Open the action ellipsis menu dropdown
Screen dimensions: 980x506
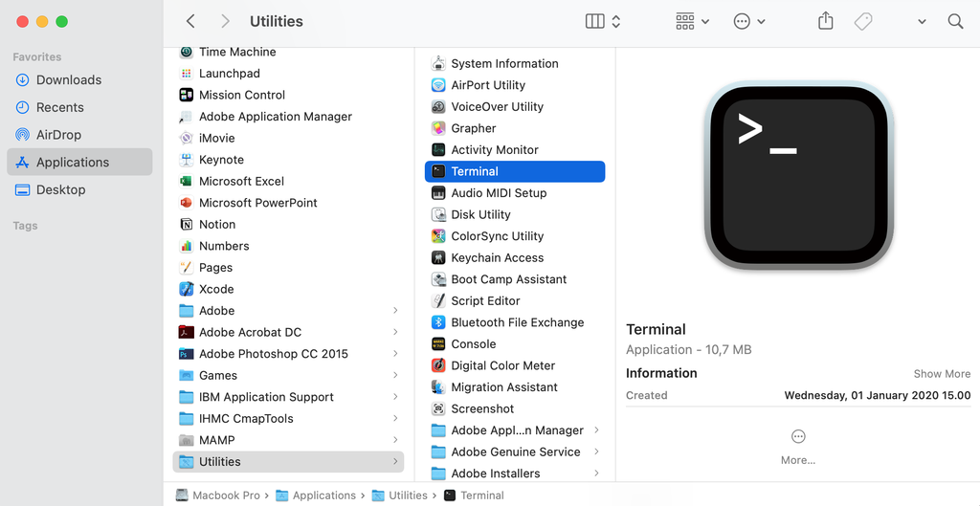coord(749,21)
